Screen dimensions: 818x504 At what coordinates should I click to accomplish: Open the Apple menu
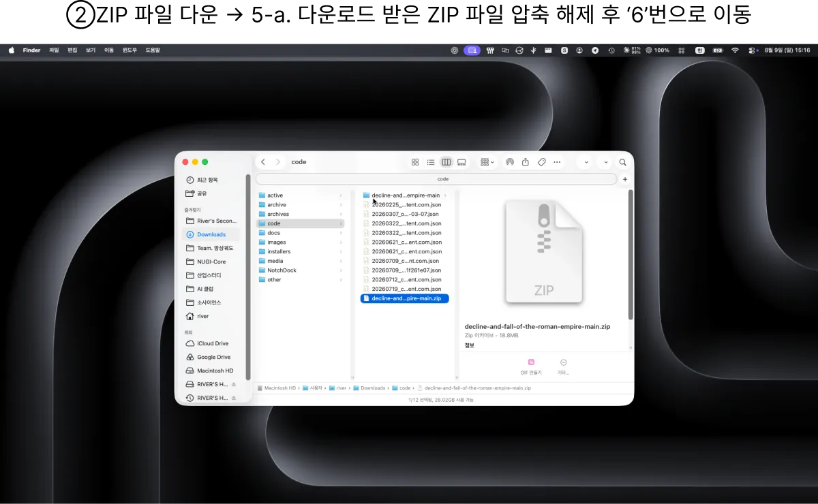click(12, 50)
